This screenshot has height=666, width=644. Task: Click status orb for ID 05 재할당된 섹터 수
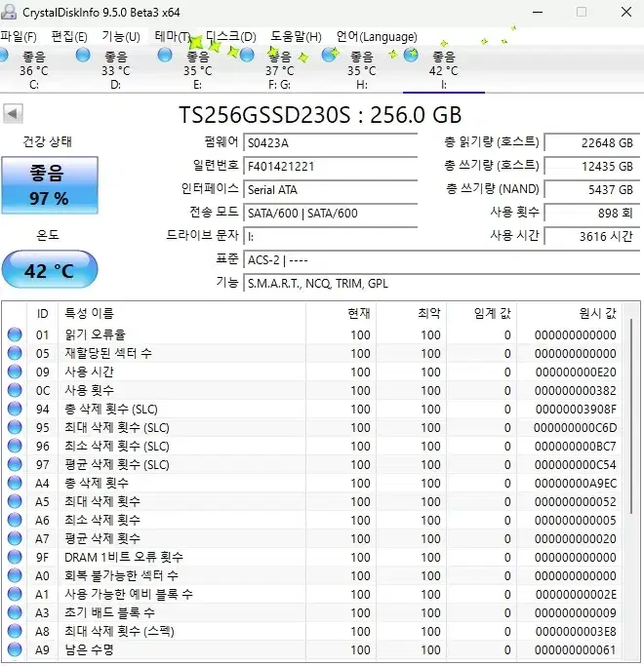(x=15, y=353)
